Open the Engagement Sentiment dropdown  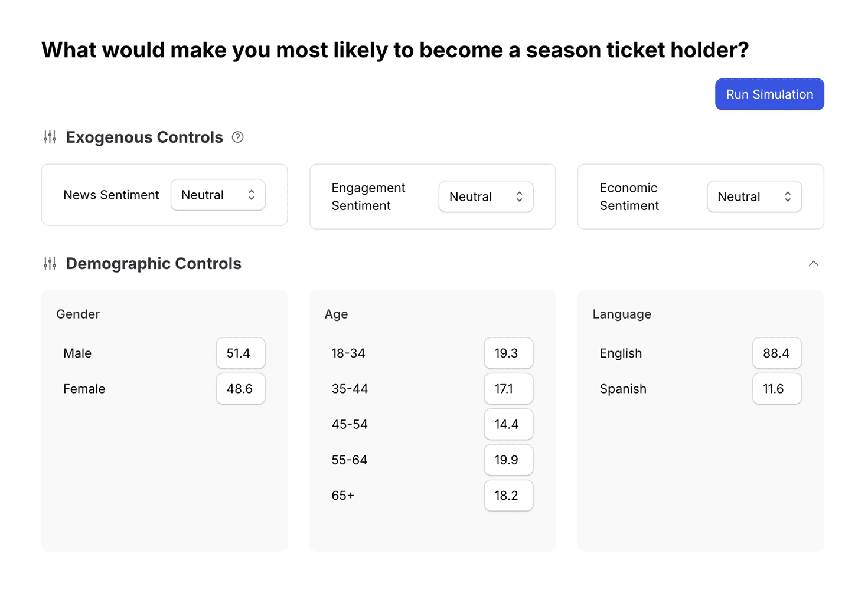click(485, 196)
